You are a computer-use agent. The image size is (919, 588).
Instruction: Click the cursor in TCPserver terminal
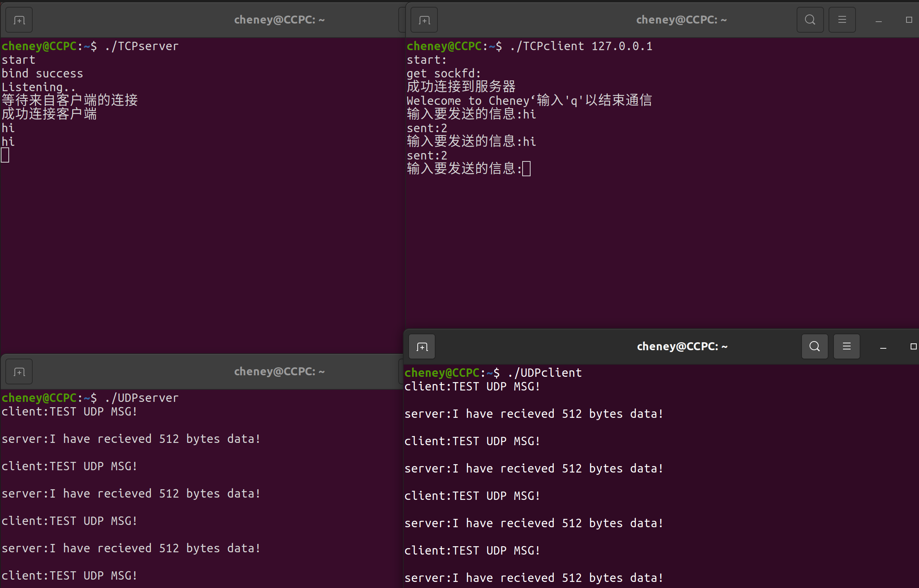click(5, 155)
